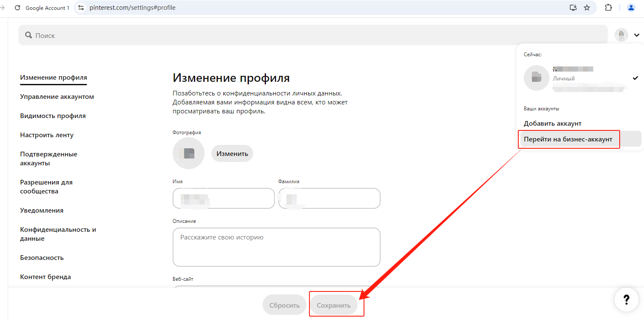Focus the Имя first name field

(x=224, y=199)
